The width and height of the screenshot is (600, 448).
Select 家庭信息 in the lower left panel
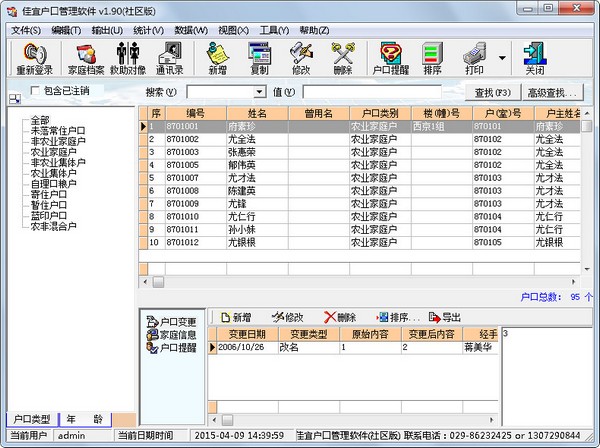[177, 335]
